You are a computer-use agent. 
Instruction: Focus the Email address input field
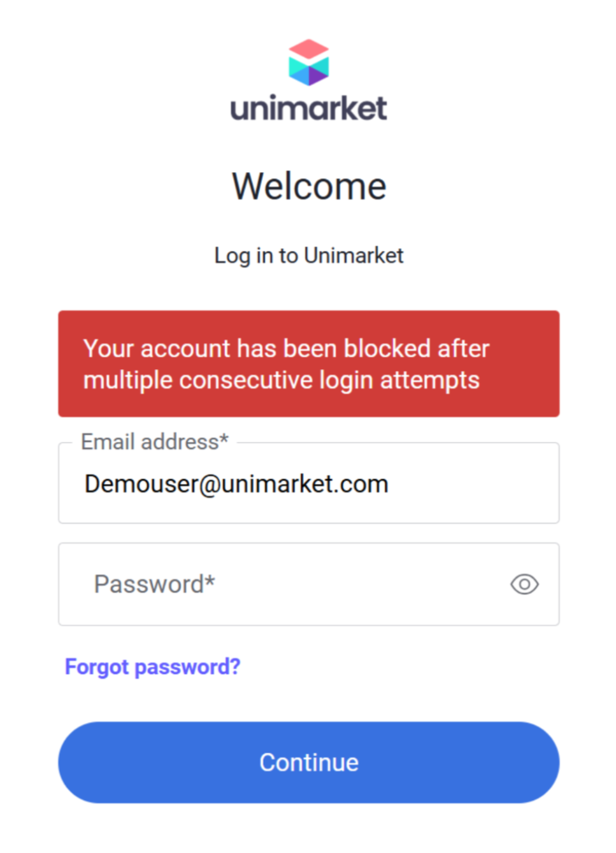308,484
